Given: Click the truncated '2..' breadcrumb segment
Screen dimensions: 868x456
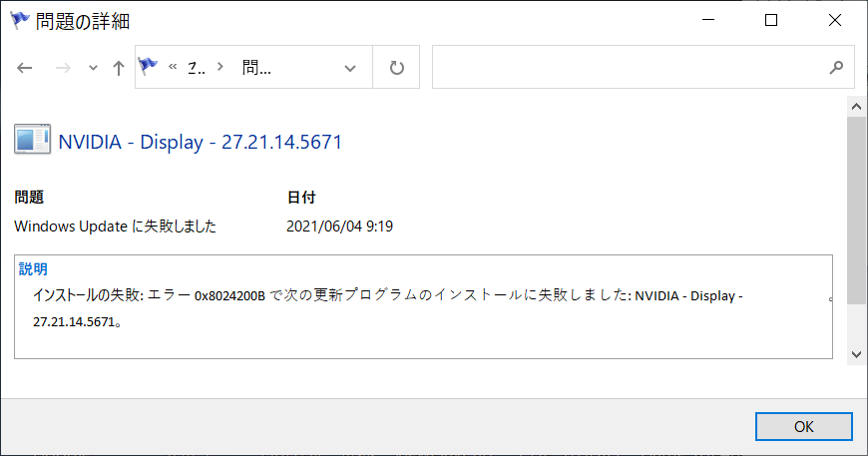Looking at the screenshot, I should 196,68.
